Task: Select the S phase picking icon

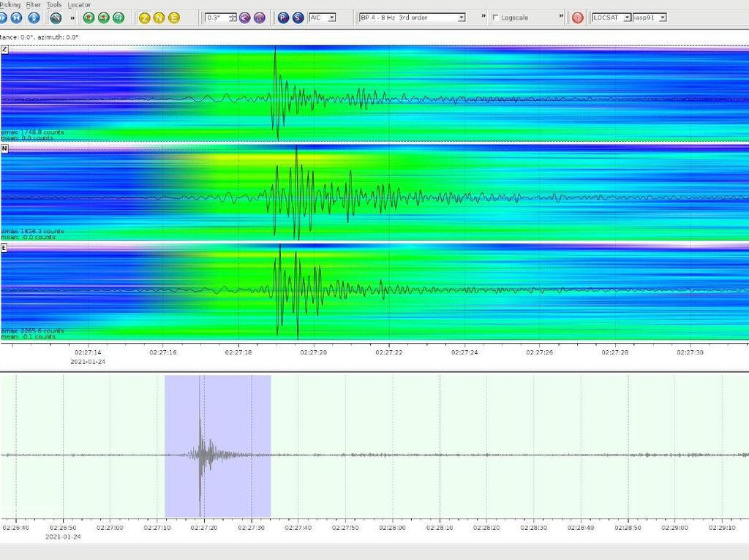Action: pos(298,18)
